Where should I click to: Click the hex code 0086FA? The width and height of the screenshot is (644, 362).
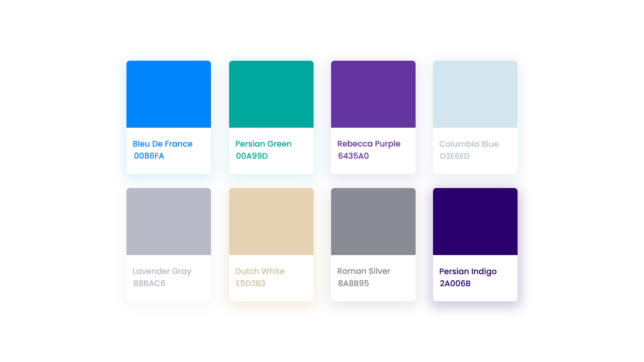[x=149, y=156]
